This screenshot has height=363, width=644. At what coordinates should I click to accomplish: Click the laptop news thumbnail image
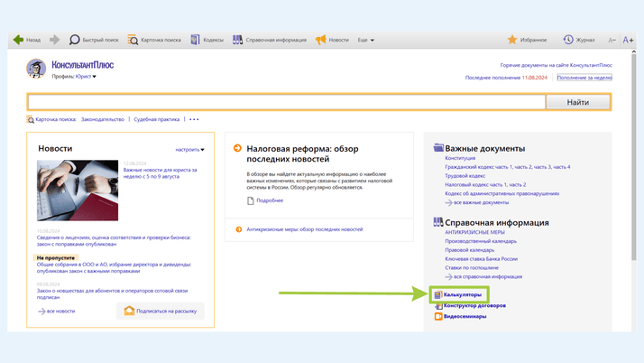[x=78, y=191]
